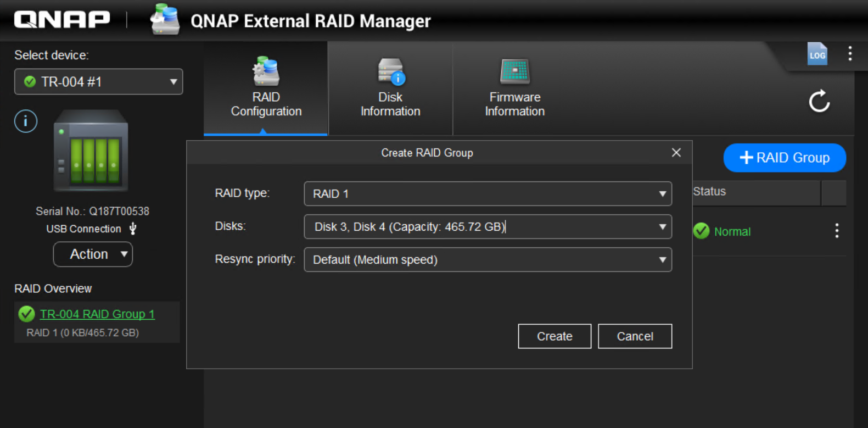The width and height of the screenshot is (868, 428).
Task: Open the LOG file icon
Action: [817, 54]
